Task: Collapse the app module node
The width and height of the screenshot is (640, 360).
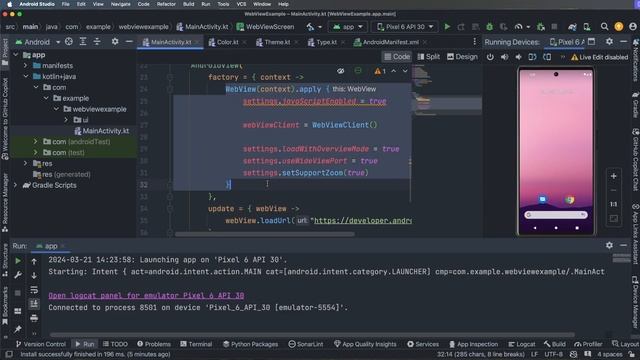Action: pyautogui.click(x=16, y=55)
